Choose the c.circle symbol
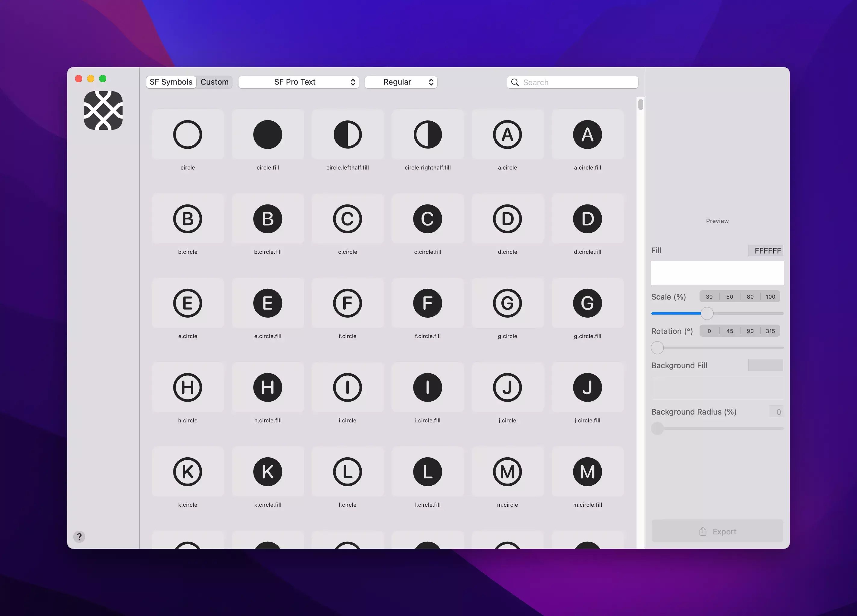 tap(347, 219)
